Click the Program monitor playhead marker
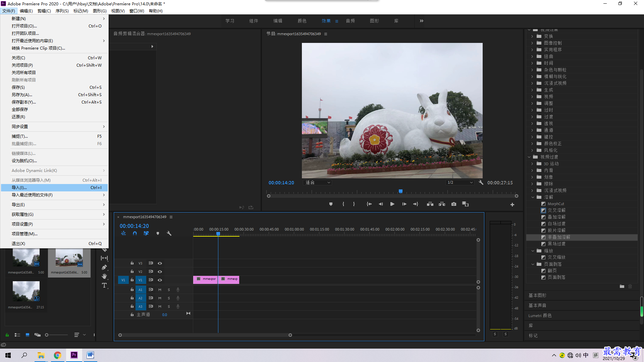The image size is (644, 362). 400,191
